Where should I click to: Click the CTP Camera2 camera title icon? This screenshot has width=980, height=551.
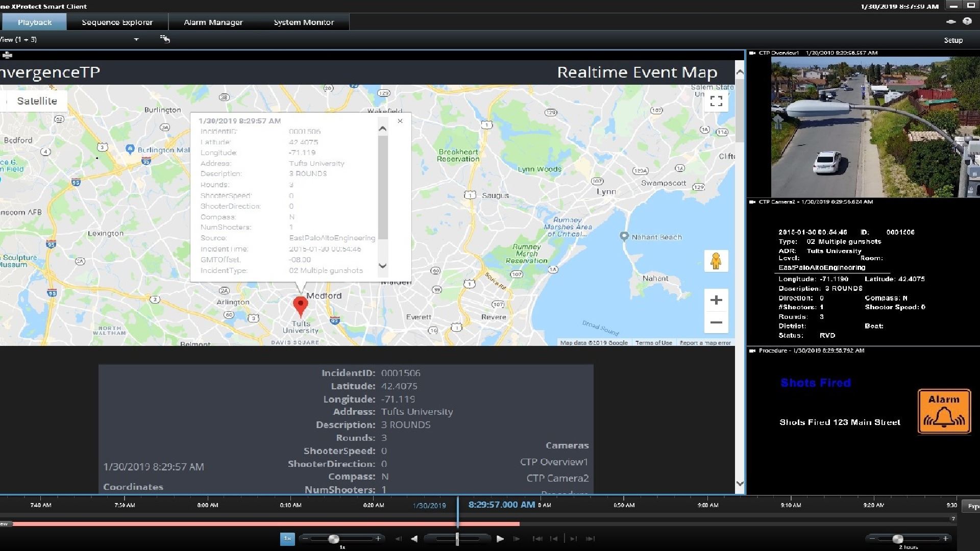[752, 202]
